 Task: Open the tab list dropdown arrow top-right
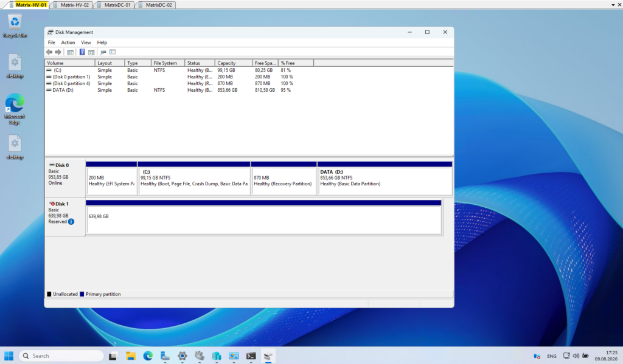click(613, 5)
